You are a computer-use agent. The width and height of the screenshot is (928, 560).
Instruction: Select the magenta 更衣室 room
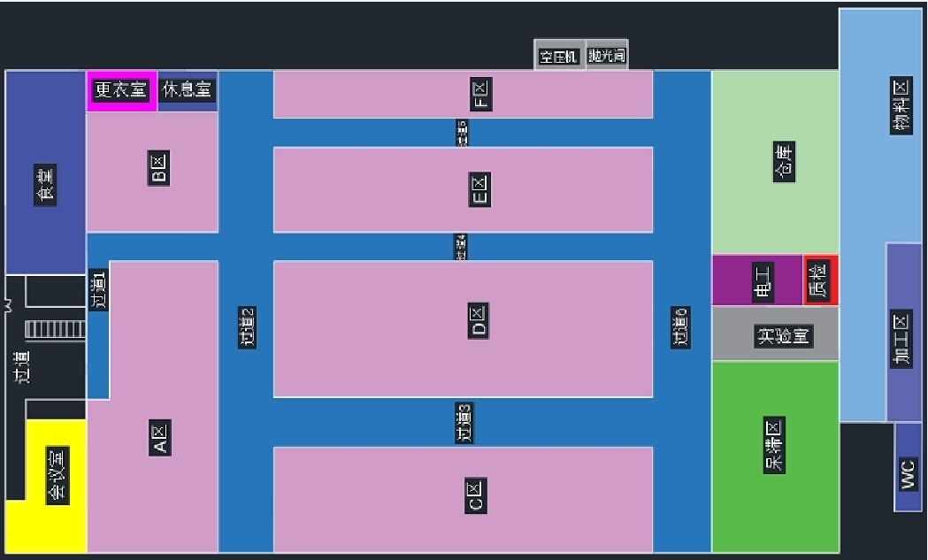pyautogui.click(x=121, y=90)
